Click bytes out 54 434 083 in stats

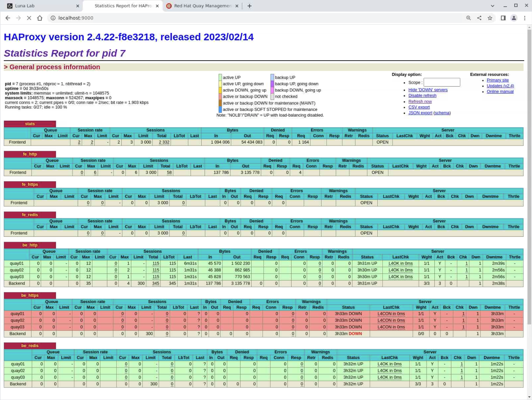(x=252, y=142)
